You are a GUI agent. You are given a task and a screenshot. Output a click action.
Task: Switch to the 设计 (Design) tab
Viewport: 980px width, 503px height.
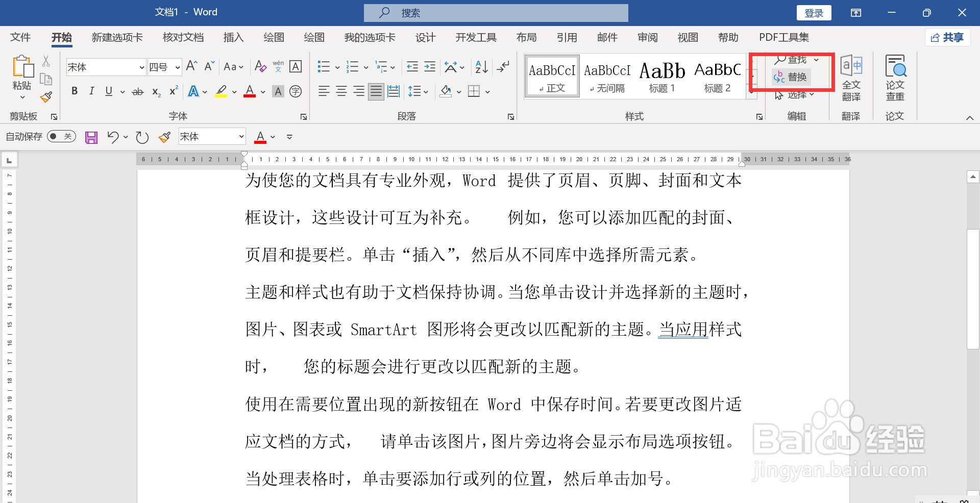pos(425,37)
